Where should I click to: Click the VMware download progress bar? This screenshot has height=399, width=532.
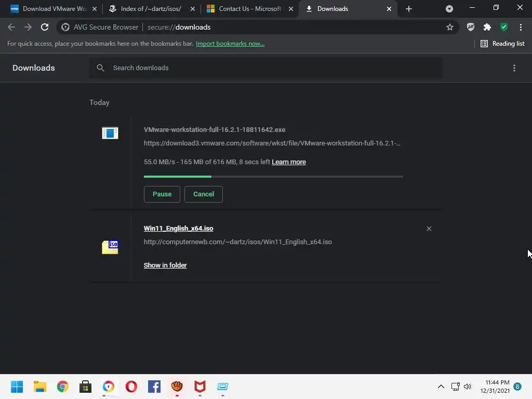[273, 177]
